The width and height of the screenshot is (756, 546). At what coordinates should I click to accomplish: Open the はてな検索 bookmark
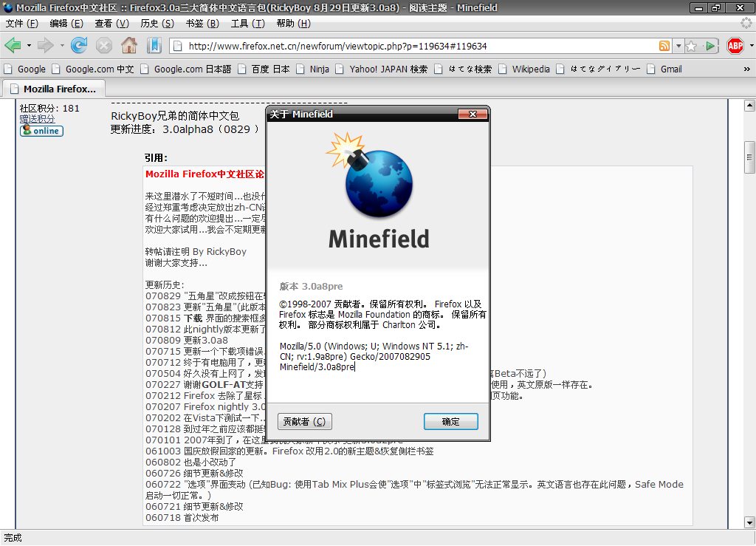tap(464, 69)
